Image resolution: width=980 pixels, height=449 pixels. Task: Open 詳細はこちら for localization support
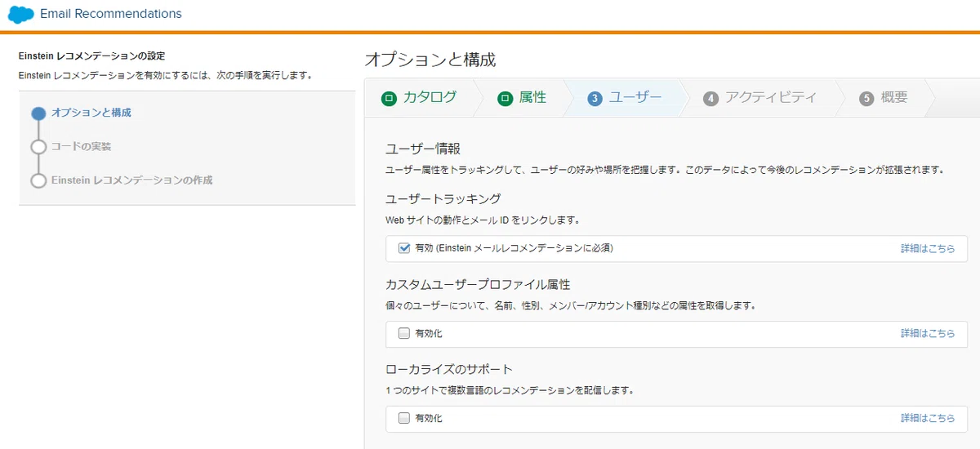pos(928,418)
